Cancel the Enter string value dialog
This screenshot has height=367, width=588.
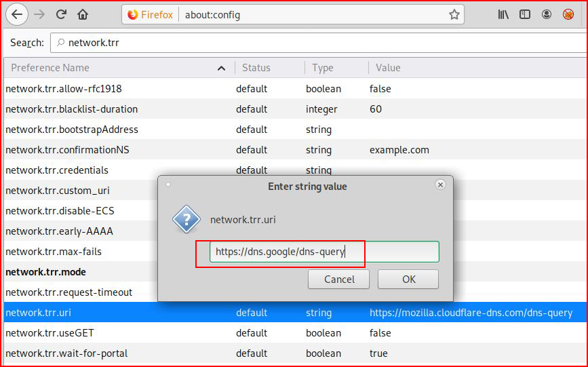339,279
